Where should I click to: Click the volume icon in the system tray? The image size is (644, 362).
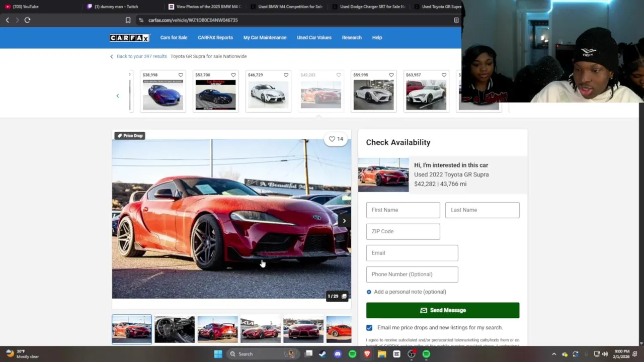click(605, 354)
